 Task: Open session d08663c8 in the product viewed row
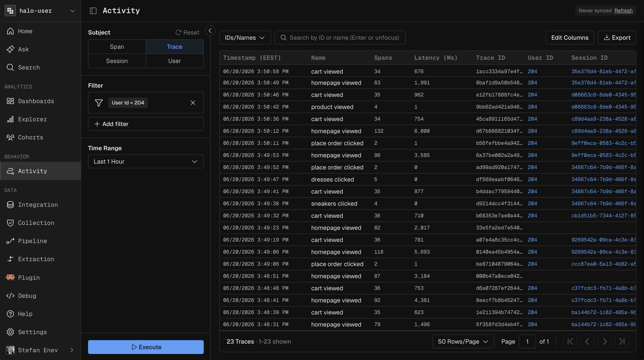[x=603, y=107]
